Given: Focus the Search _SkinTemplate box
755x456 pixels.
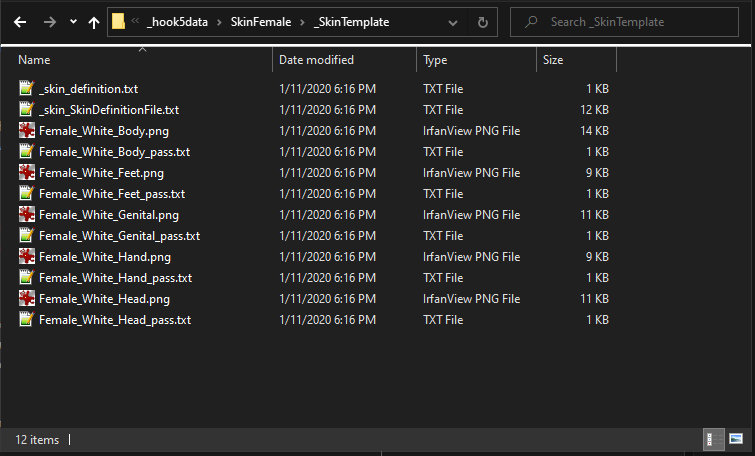Looking at the screenshot, I should [x=625, y=22].
